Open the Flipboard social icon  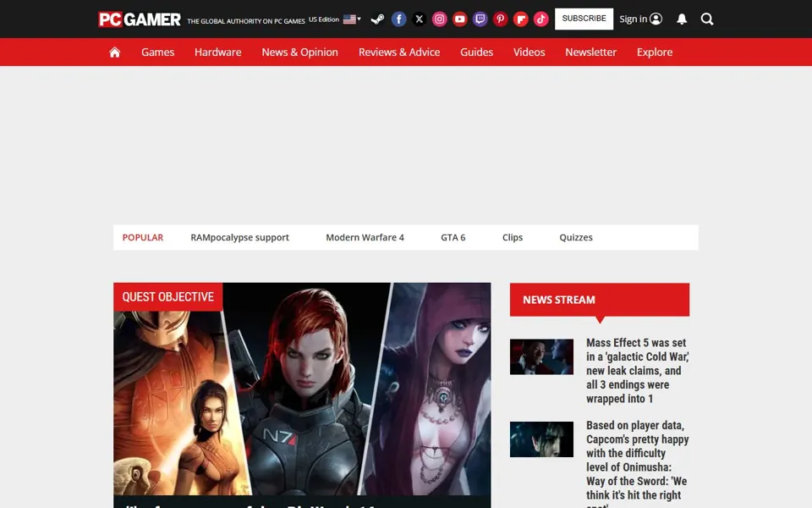[x=520, y=19]
